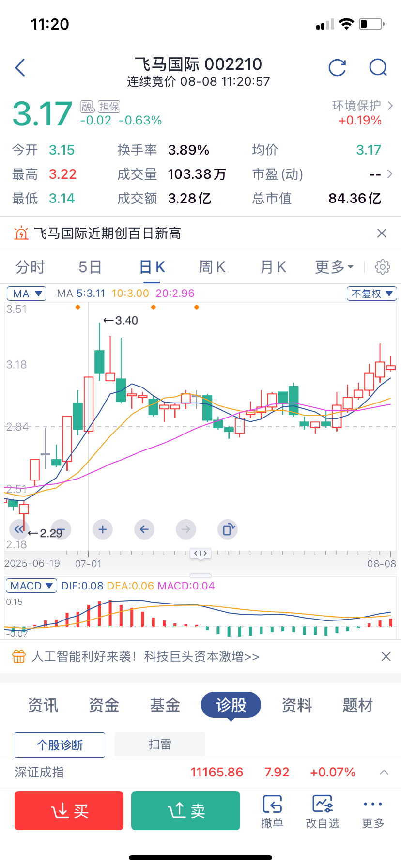The image size is (401, 868).
Task: Open the 资金 tab
Action: [x=104, y=705]
